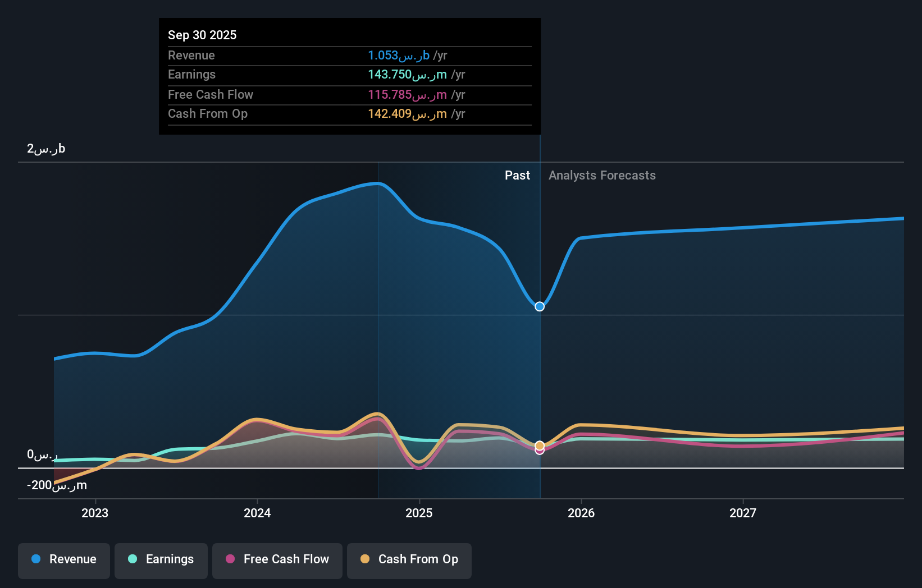Toggle the Free Cash Flow legend button
The image size is (922, 588).
click(277, 561)
